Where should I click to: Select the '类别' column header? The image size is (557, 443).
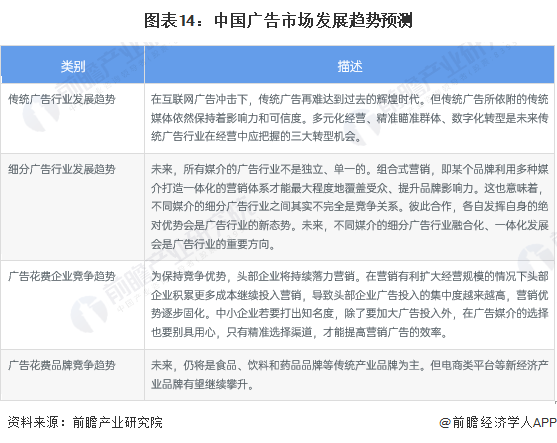[x=73, y=66]
